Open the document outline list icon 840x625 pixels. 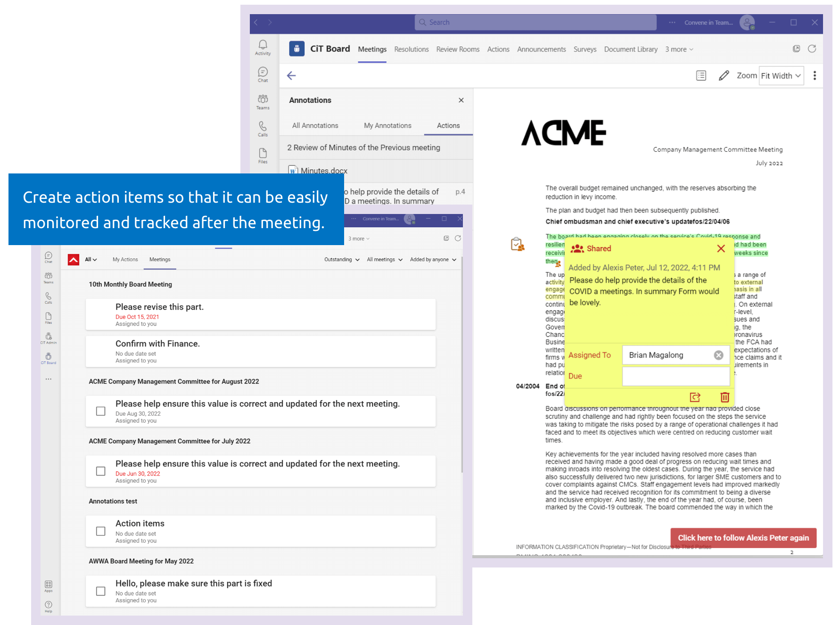(x=701, y=75)
